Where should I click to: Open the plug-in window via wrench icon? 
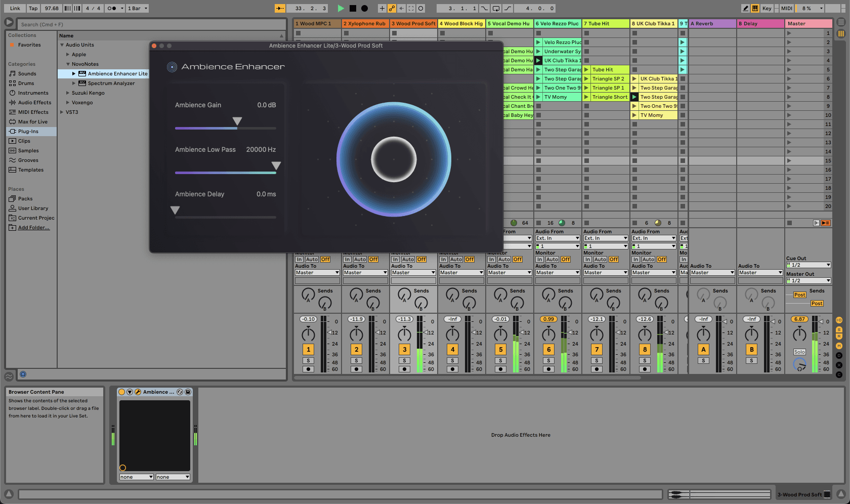(138, 392)
